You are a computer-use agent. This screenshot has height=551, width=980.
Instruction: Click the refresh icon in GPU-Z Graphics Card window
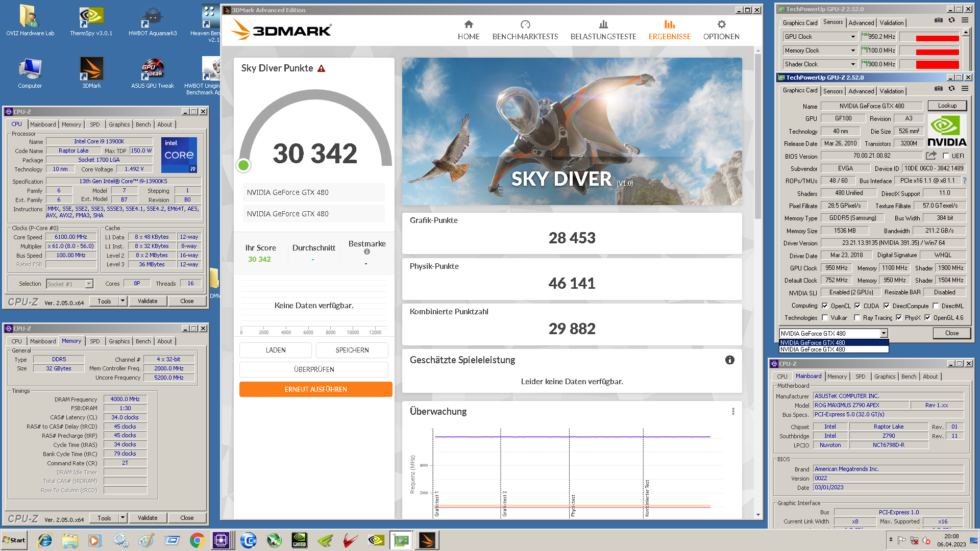click(x=951, y=88)
